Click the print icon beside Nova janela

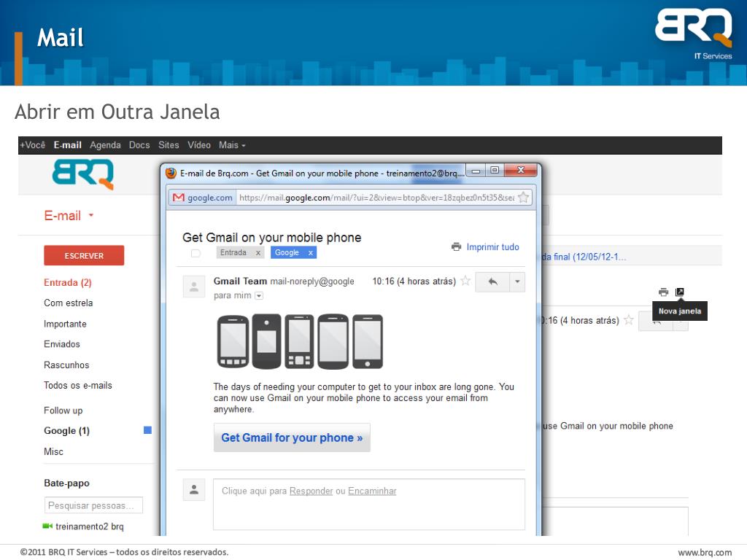[663, 292]
